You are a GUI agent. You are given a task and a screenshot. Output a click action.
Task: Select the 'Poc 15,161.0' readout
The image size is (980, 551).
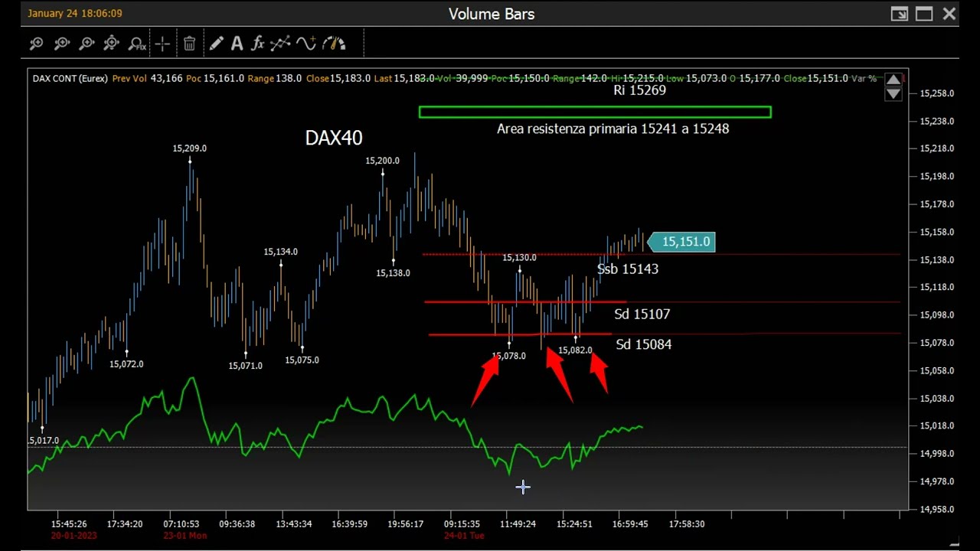tap(215, 78)
